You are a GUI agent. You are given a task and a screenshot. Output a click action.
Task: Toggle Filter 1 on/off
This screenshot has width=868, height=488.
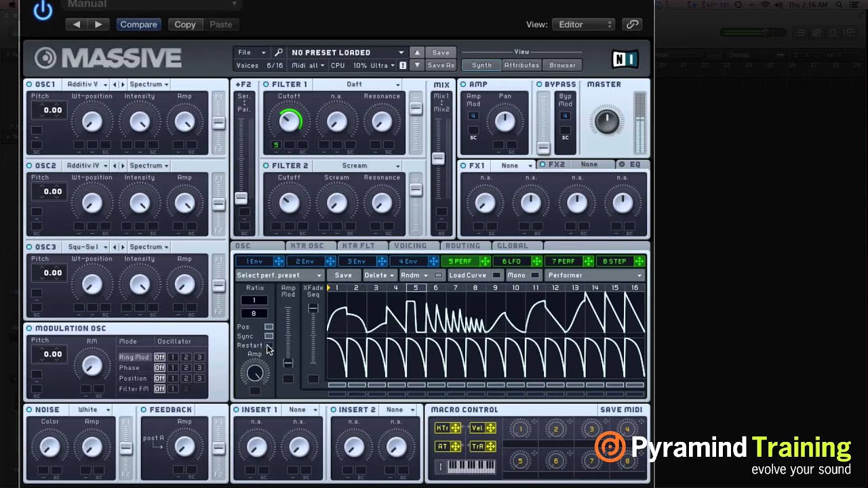click(266, 85)
